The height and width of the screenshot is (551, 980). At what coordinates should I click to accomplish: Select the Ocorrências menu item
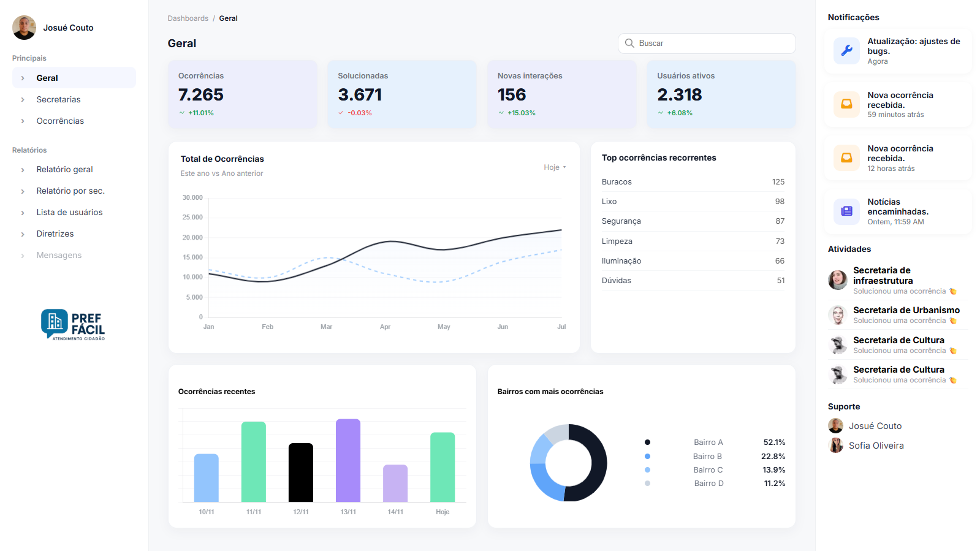(x=60, y=121)
